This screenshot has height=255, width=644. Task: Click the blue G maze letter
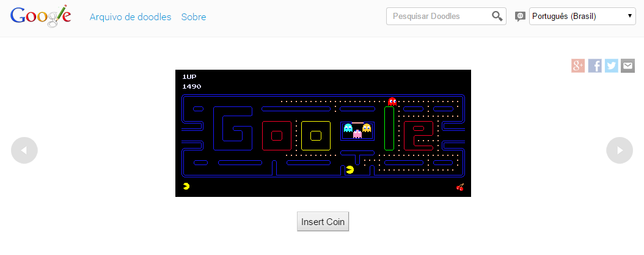tap(232, 128)
